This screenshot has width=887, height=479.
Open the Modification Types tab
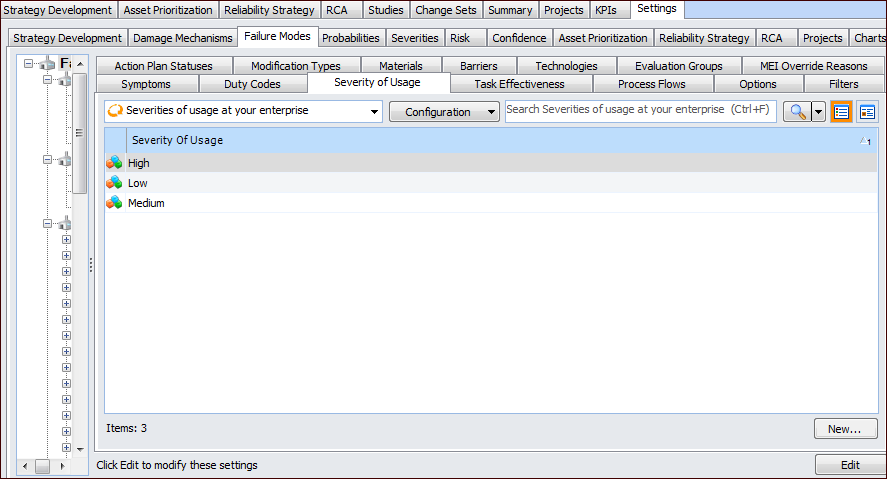pyautogui.click(x=296, y=66)
